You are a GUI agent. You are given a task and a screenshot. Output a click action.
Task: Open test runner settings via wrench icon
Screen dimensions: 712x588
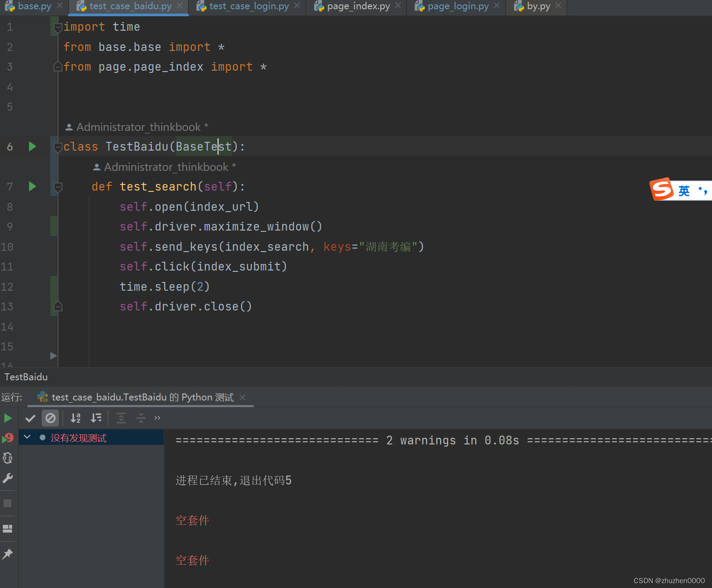(8, 478)
